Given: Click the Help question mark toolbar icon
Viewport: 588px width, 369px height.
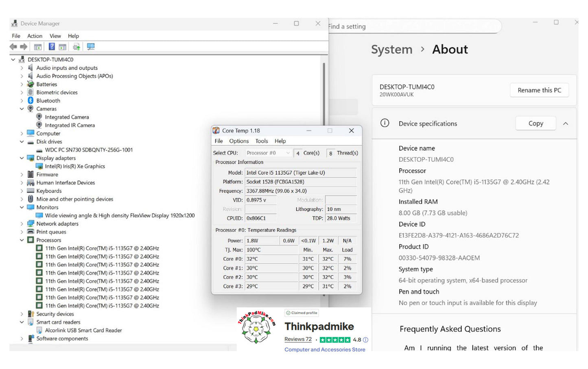Looking at the screenshot, I should (52, 47).
